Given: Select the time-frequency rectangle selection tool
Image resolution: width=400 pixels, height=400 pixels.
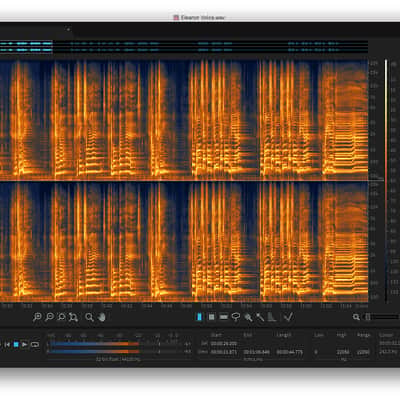Looking at the screenshot, I should 211,317.
